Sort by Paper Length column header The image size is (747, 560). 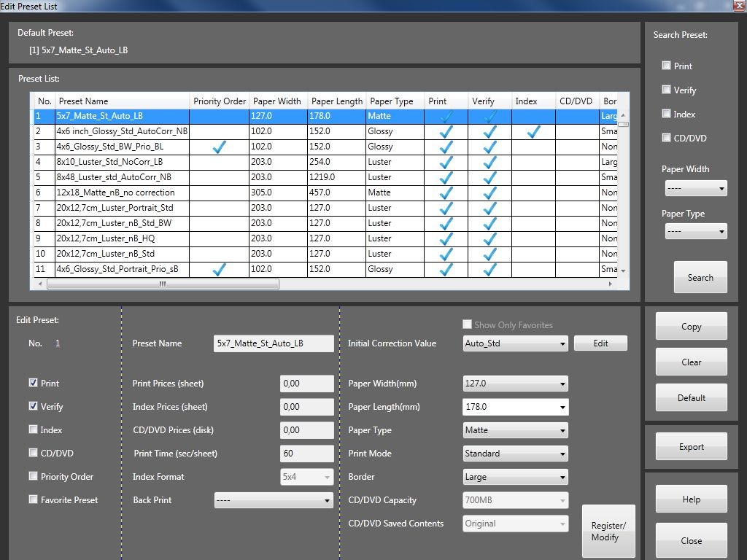point(336,101)
